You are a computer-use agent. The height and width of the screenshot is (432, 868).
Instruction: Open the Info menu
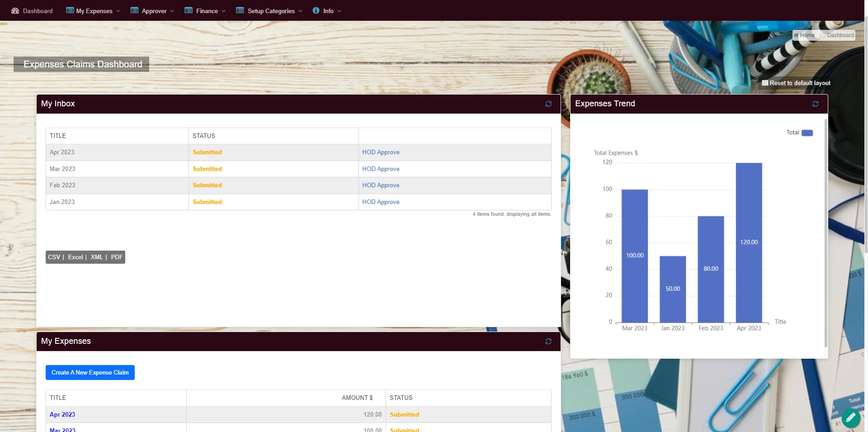coord(327,11)
